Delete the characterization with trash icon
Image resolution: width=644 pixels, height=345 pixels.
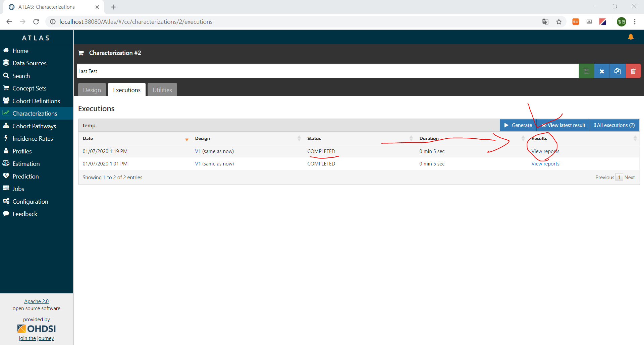coord(633,71)
